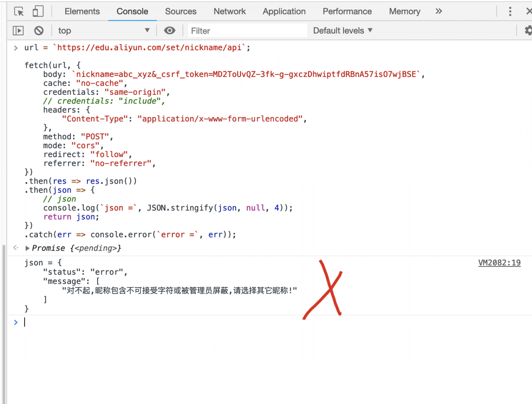The height and width of the screenshot is (404, 532).
Task: Click the console.log JSON.stringify line
Action: tap(168, 208)
